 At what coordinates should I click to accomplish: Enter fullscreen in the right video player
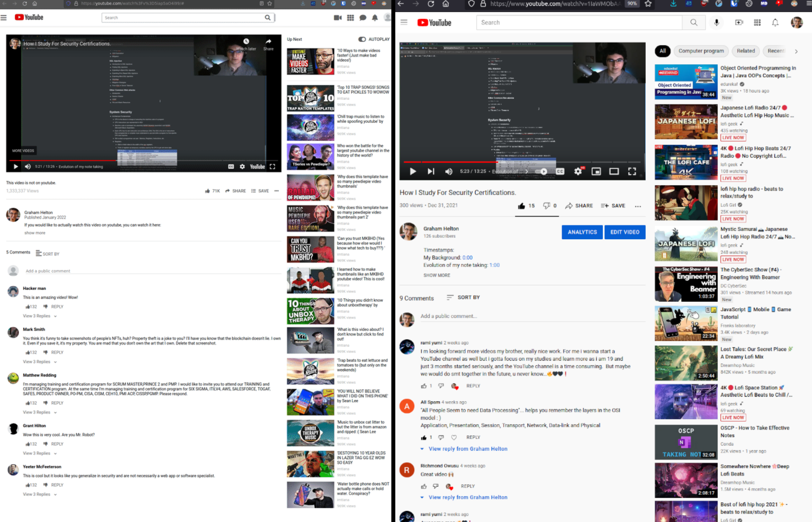(x=632, y=171)
